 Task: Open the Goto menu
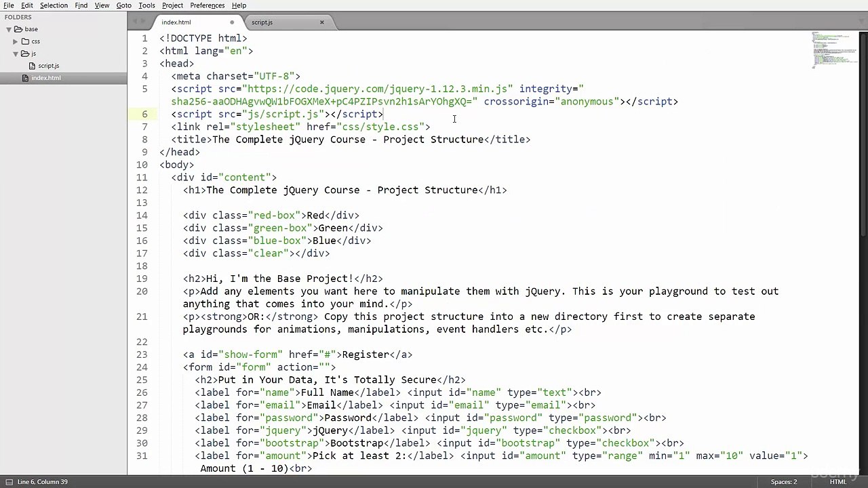pos(123,5)
